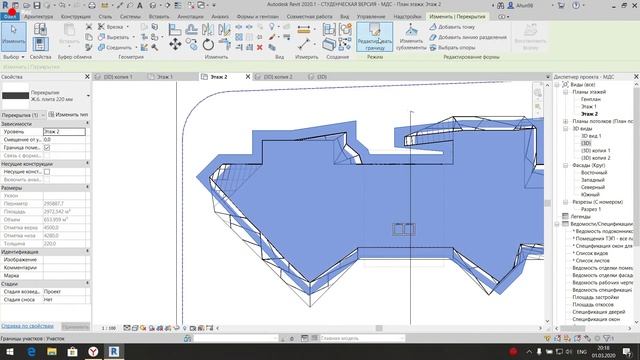Select Северный elevation in project browser
The image size is (640, 360).
click(x=593, y=187)
